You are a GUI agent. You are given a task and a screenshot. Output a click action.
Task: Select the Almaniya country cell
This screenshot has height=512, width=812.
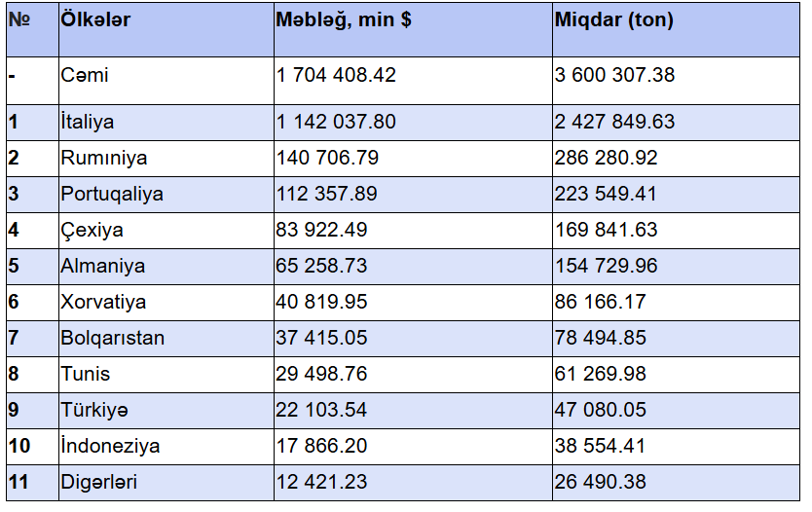click(x=102, y=266)
